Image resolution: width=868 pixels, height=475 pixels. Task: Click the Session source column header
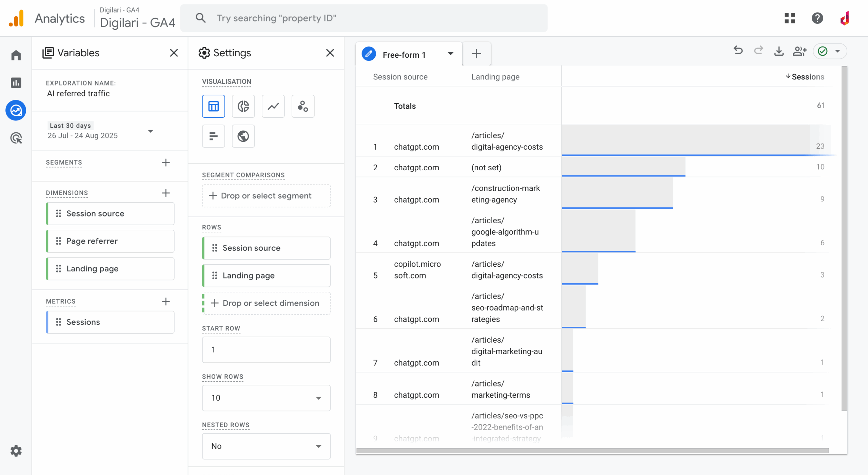(x=400, y=77)
